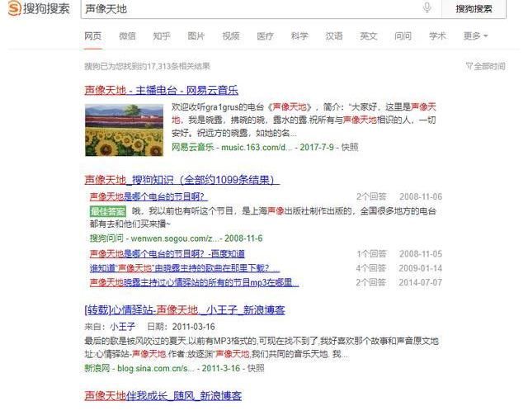Open 谁知道声像天地由晓露主持的歌曲 link
The height and width of the screenshot is (420, 528).
185,268
